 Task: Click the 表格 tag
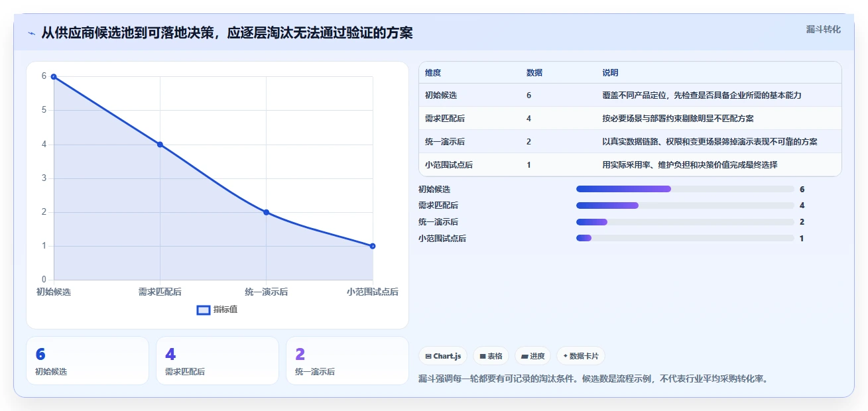click(491, 356)
